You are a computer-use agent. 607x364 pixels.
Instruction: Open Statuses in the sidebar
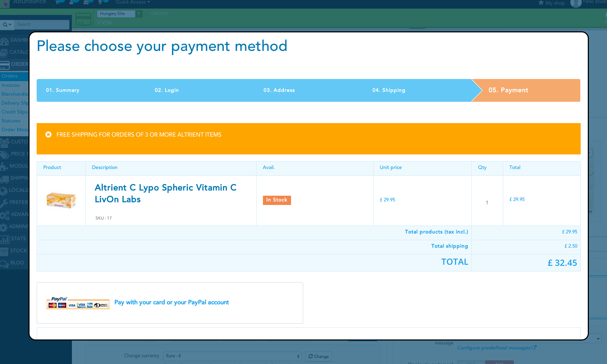coord(14,121)
